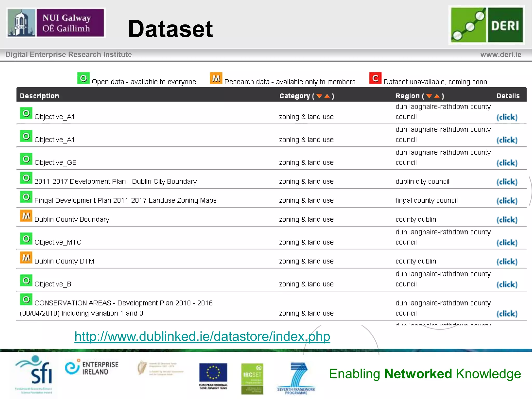The image size is (532, 399).
Task: Open details for Fingal Development Plan row
Action: click(x=507, y=201)
